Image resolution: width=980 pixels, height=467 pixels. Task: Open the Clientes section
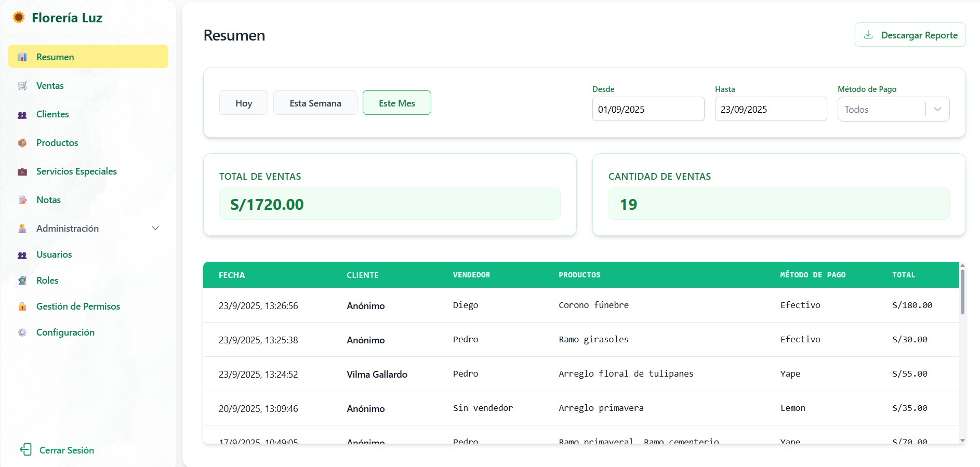(x=52, y=114)
